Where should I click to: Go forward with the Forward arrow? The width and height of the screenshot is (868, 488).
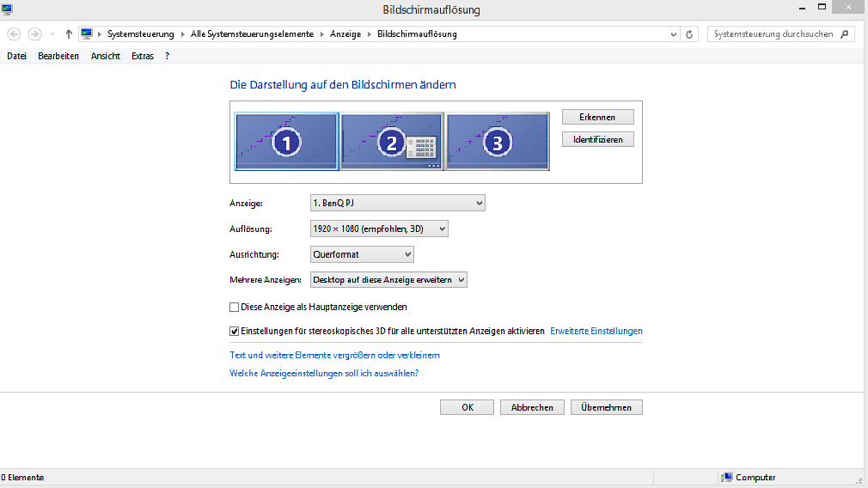35,34
